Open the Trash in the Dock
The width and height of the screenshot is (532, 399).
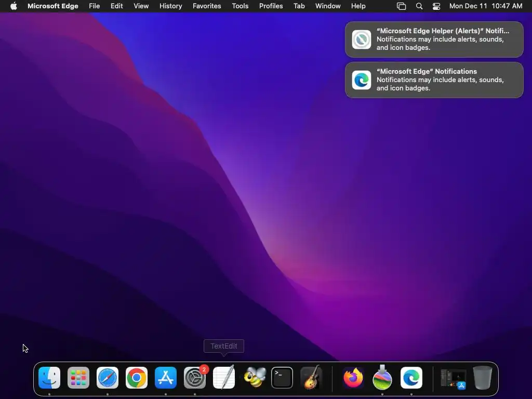click(483, 378)
